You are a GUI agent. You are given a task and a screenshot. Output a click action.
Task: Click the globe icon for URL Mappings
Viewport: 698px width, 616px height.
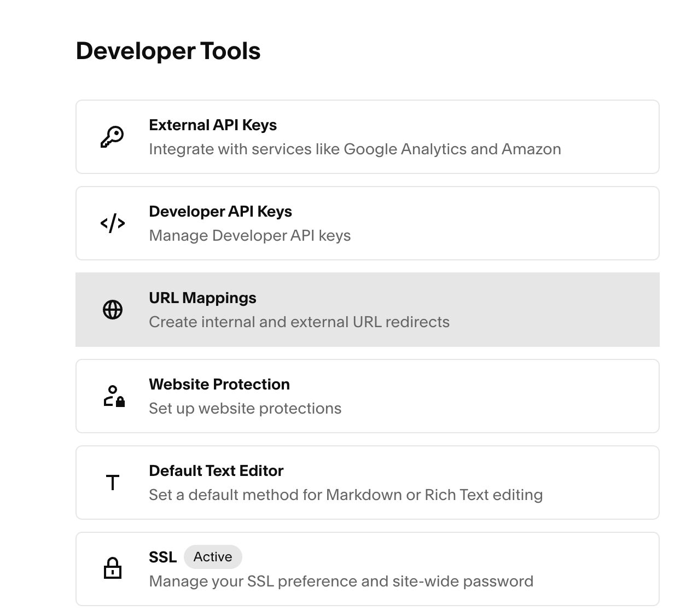click(113, 310)
